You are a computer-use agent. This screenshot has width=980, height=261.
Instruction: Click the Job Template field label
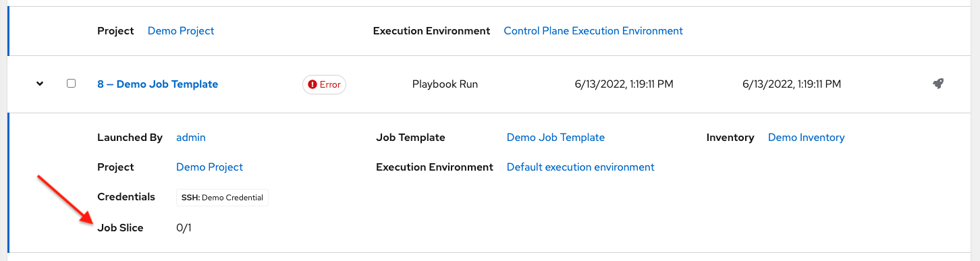click(410, 137)
